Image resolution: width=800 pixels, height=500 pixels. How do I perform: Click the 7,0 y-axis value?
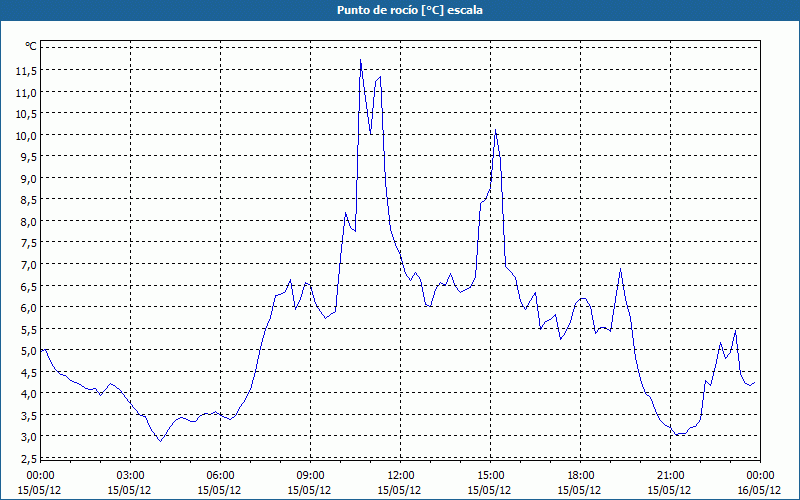(29, 265)
